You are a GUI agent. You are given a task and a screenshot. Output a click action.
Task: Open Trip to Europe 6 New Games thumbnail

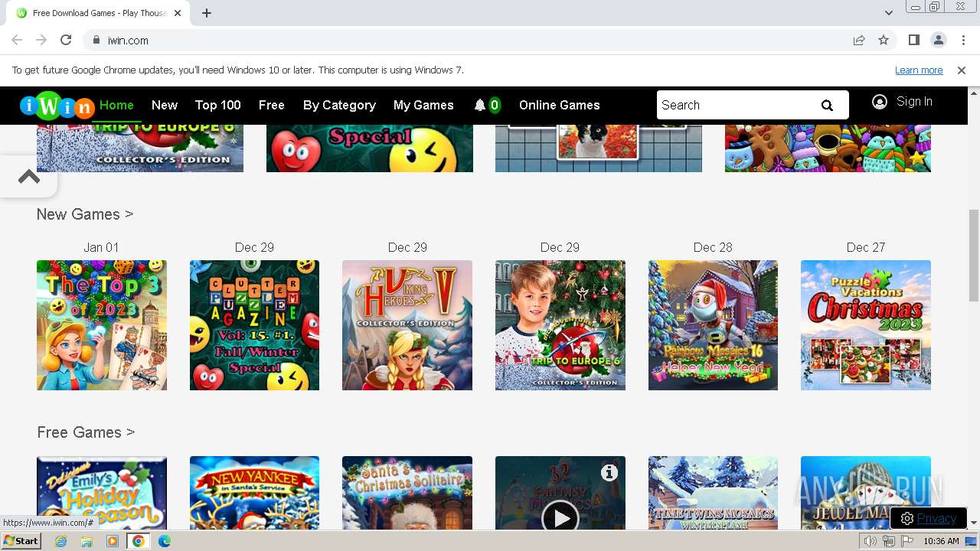click(x=560, y=325)
